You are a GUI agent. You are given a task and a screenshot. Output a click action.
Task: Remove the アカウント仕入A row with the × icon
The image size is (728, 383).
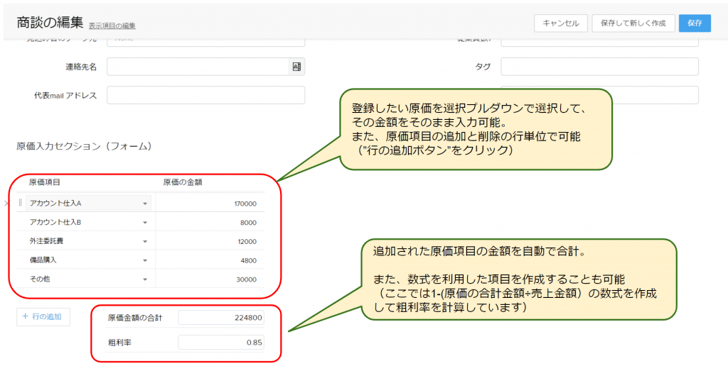coord(6,203)
